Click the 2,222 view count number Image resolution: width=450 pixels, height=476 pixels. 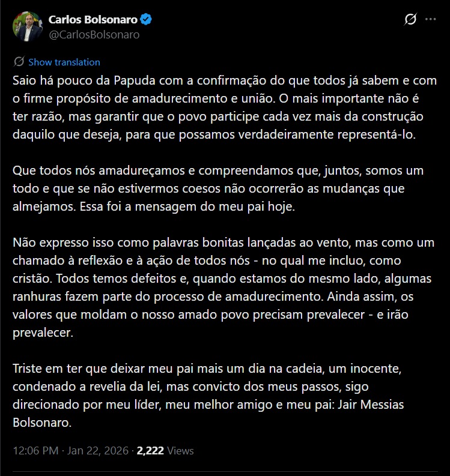click(x=151, y=450)
